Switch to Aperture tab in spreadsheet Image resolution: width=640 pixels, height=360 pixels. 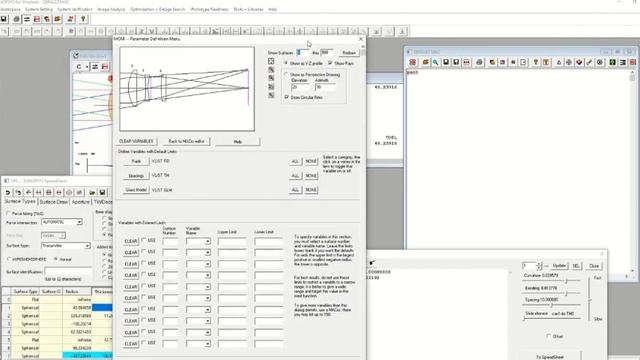[x=80, y=202]
